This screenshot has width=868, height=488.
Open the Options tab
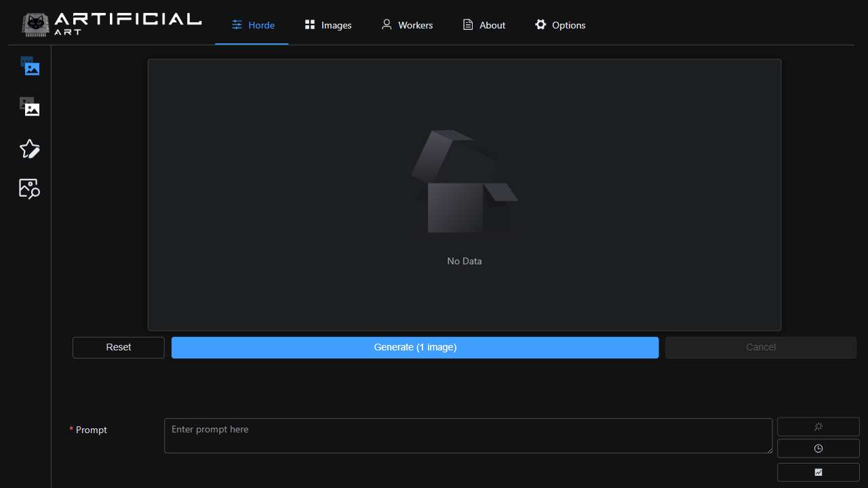560,25
